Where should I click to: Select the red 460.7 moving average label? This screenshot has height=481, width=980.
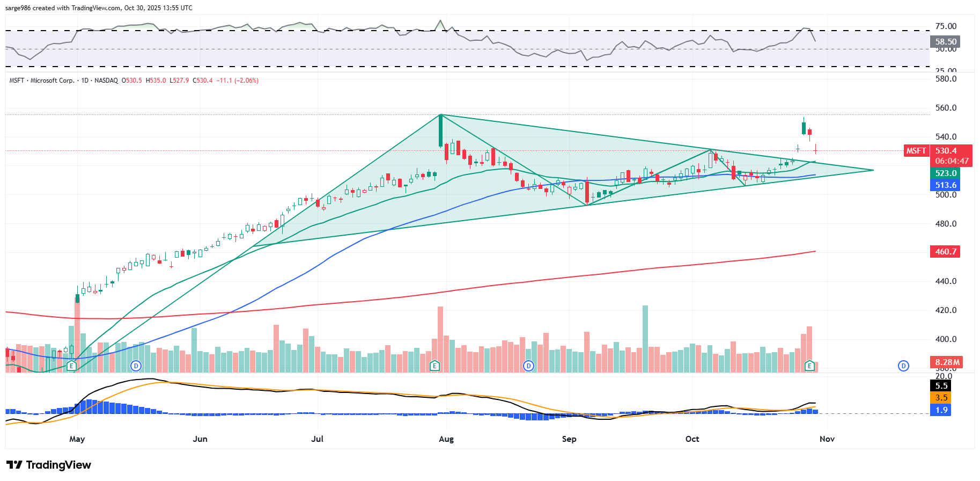coord(946,252)
